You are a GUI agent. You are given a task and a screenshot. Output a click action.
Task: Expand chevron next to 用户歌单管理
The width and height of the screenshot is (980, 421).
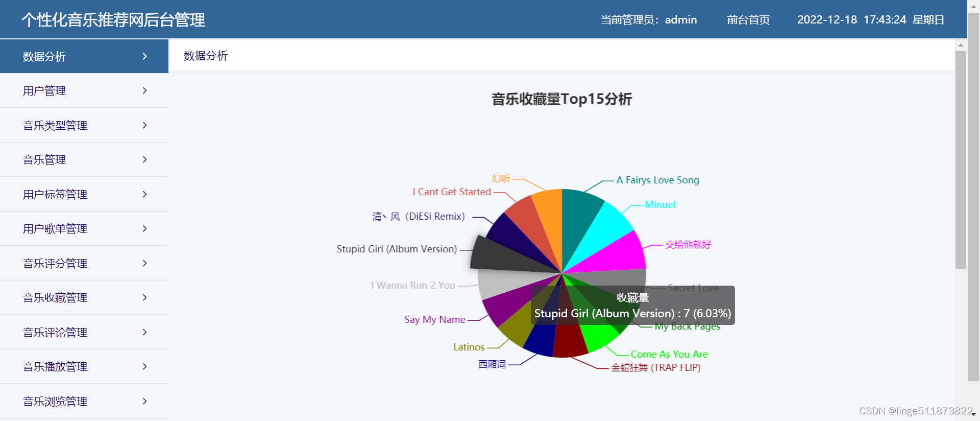tap(145, 228)
